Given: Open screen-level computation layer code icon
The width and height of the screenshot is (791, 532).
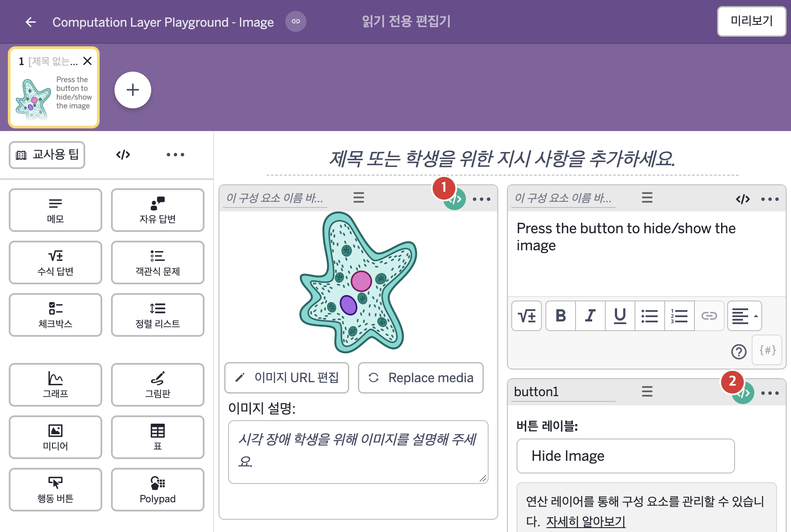Looking at the screenshot, I should click(x=123, y=155).
